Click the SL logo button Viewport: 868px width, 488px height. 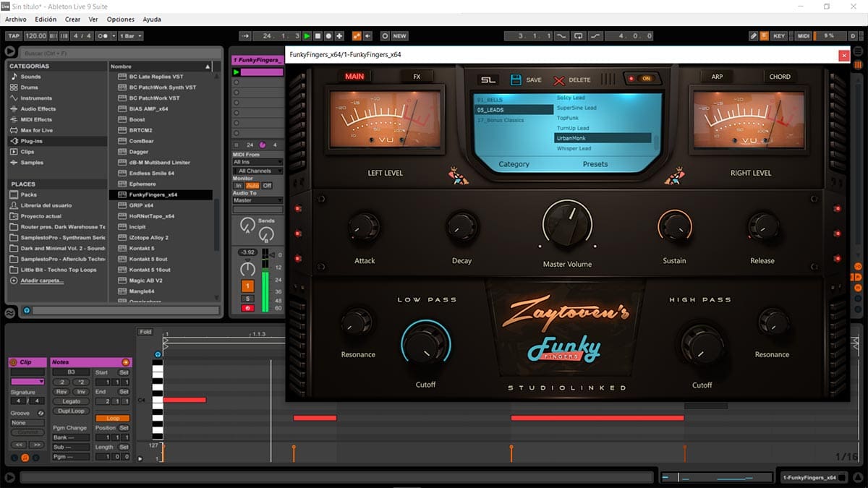490,80
